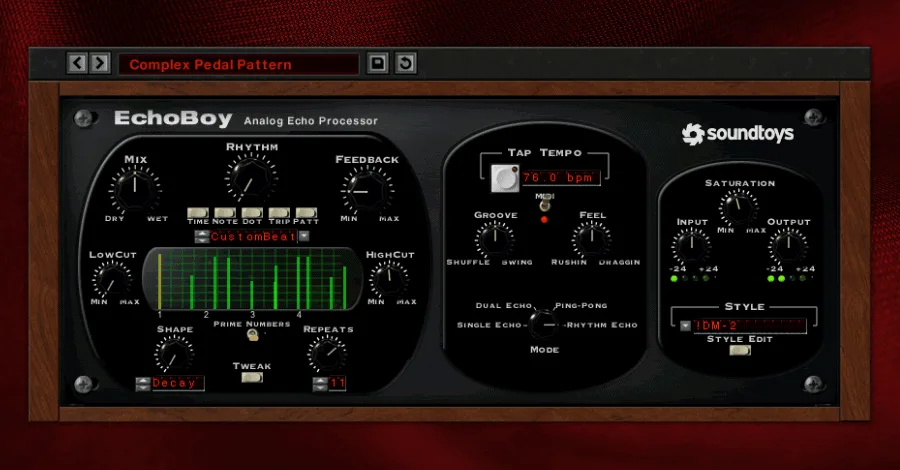Select the Dot rhythm button
The image size is (900, 470).
[x=252, y=213]
